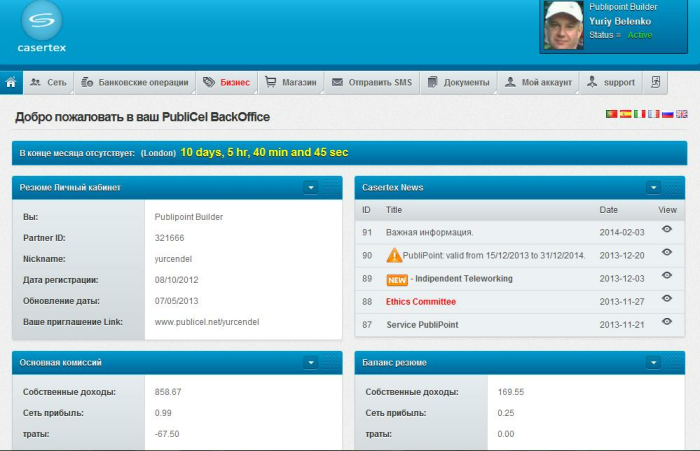Click registration date 08/10/2012
Screen dimensions: 700x451
coord(176,280)
